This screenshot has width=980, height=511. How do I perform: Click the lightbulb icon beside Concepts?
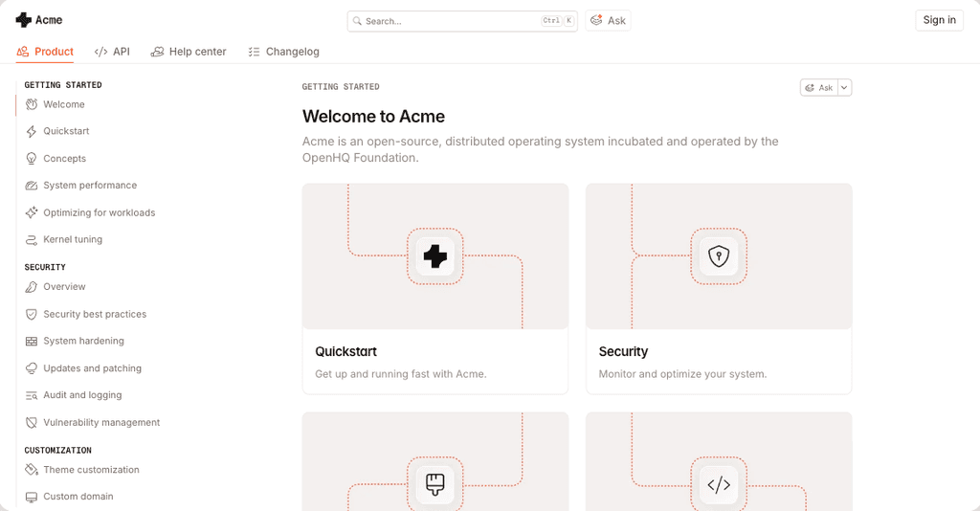pyautogui.click(x=32, y=159)
